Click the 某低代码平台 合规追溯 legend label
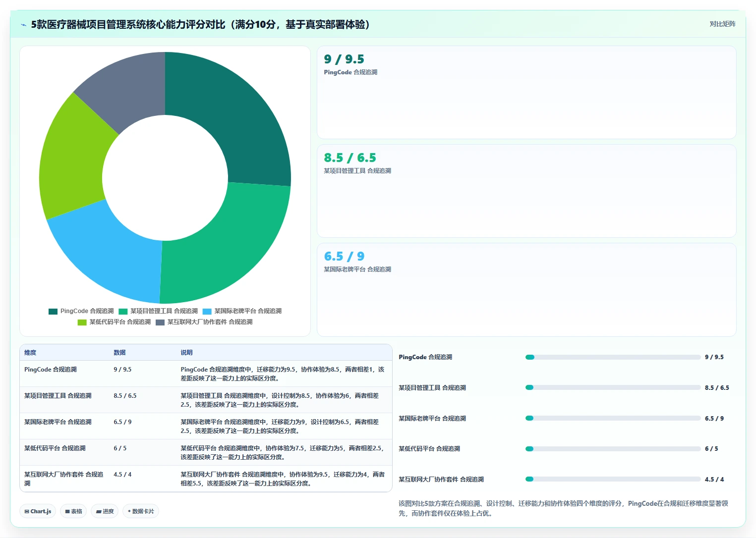756x538 pixels. 120,322
